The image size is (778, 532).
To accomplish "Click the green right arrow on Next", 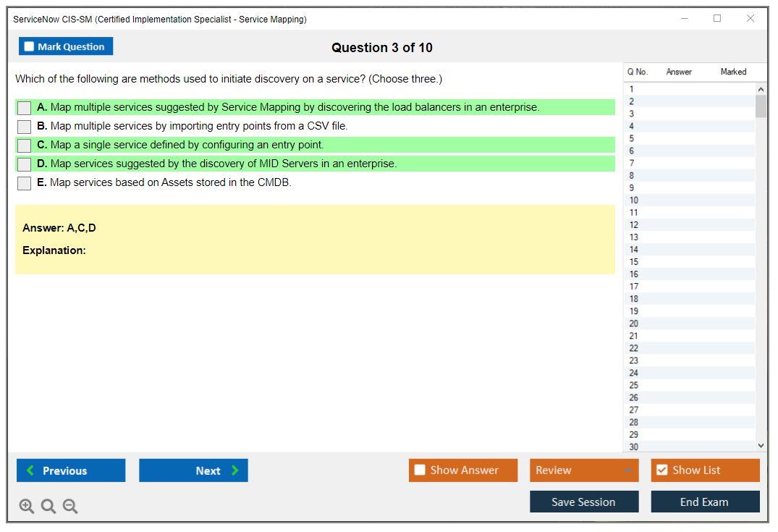I will [x=235, y=470].
